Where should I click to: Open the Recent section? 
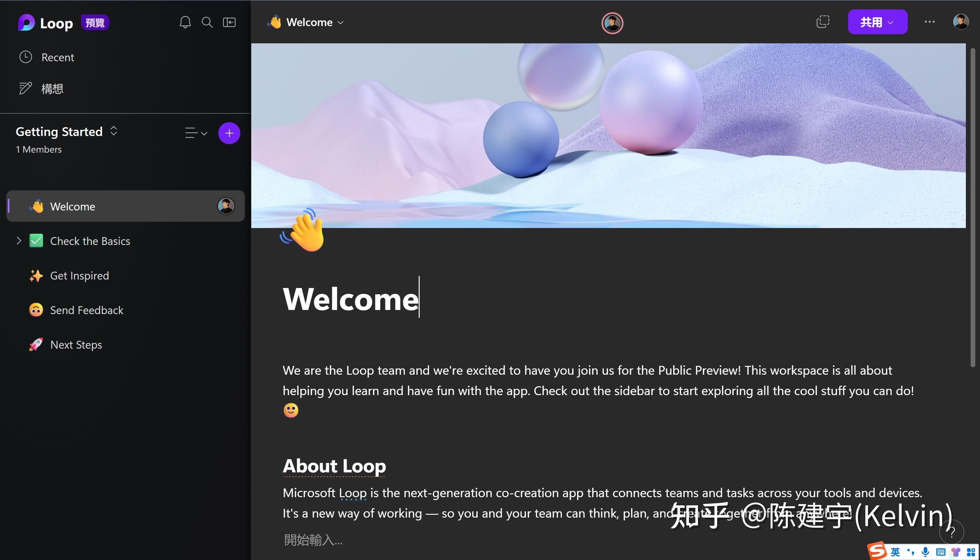pyautogui.click(x=58, y=57)
